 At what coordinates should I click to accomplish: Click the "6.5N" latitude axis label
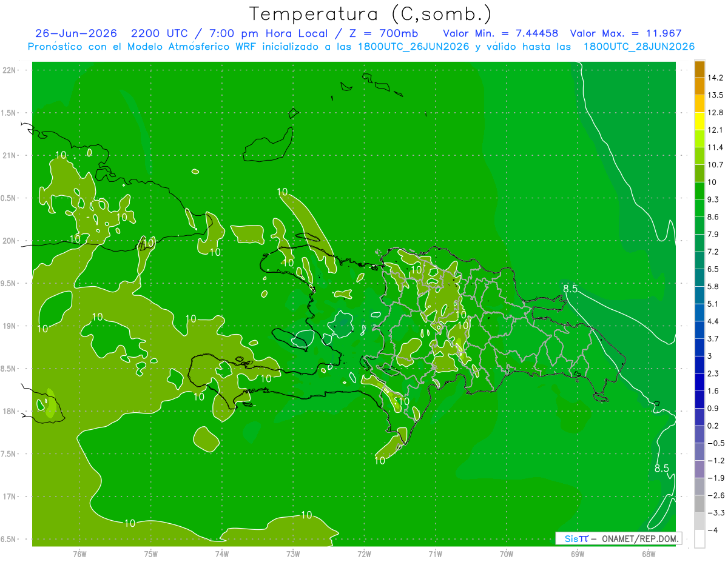9,540
